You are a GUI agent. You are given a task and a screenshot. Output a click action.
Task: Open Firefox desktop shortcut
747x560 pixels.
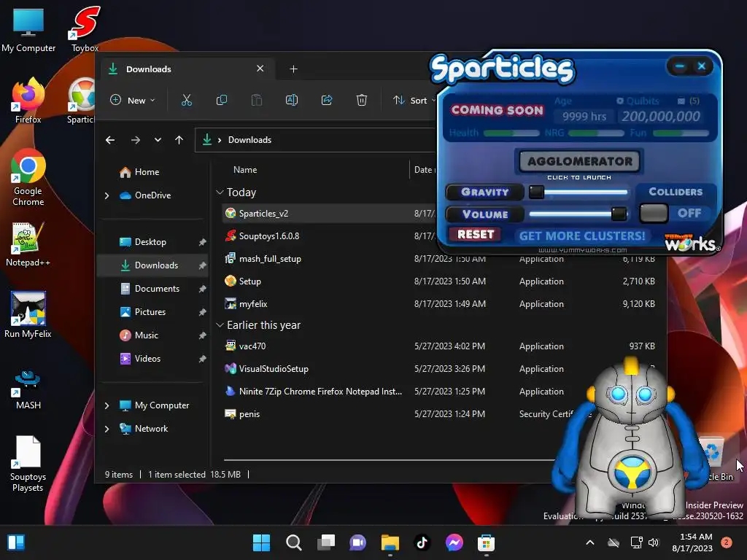click(x=28, y=101)
